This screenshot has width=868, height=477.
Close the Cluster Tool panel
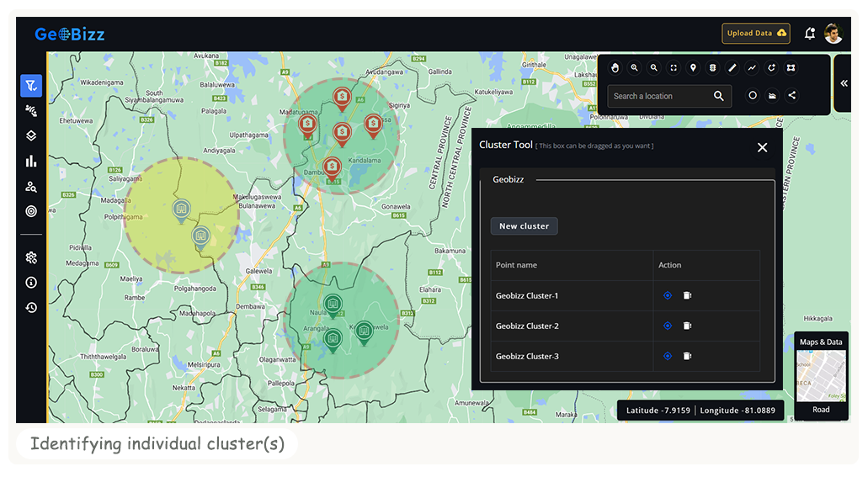pyautogui.click(x=762, y=147)
